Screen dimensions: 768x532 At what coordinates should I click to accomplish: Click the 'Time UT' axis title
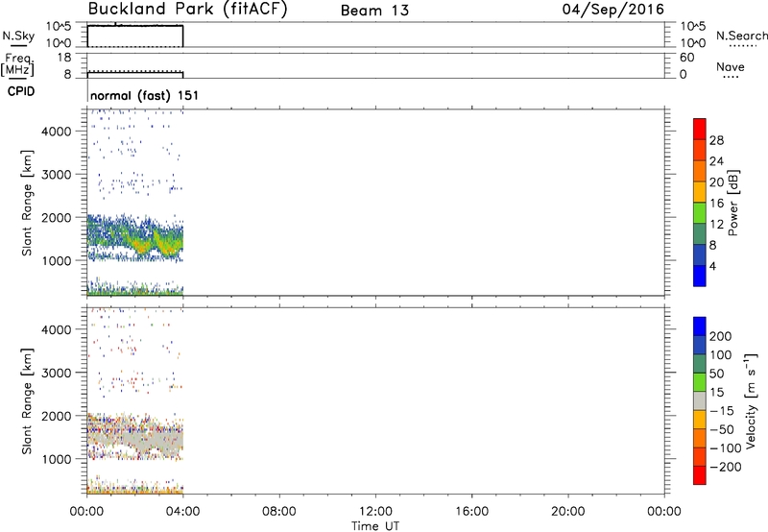[x=375, y=526]
